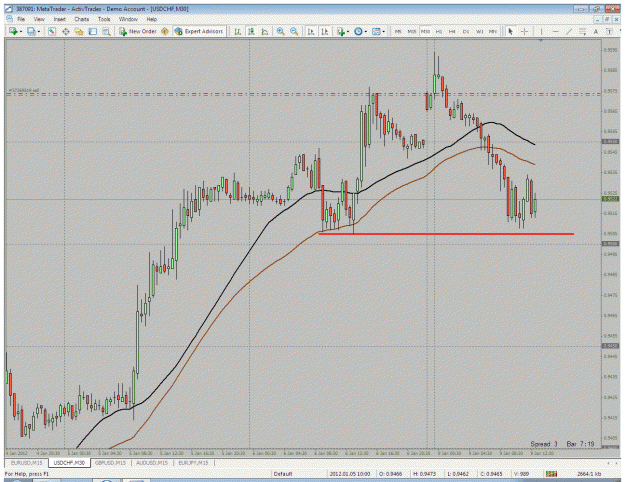This screenshot has height=482, width=625.
Task: Click the yellow diamond MetaEditor icon
Action: pyautogui.click(x=164, y=31)
